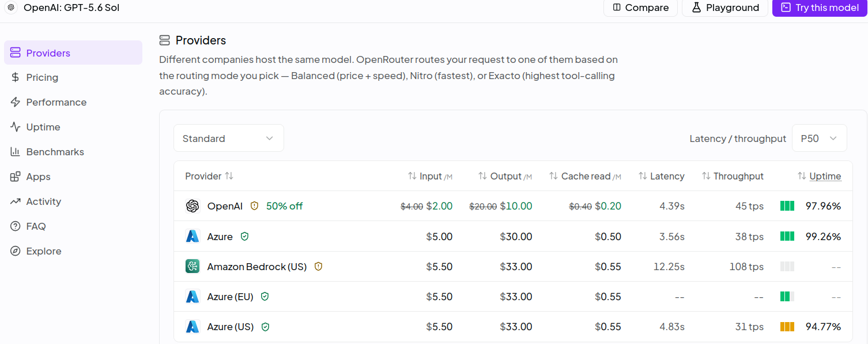
Task: Sort table by Output price column
Action: tap(505, 176)
